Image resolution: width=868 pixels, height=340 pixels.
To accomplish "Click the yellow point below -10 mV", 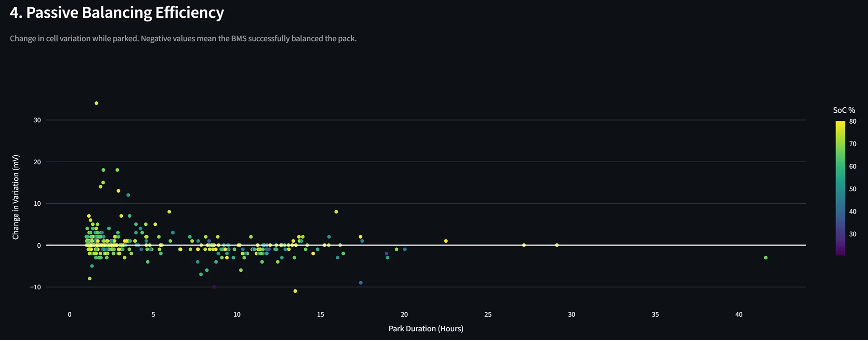I will (x=295, y=291).
